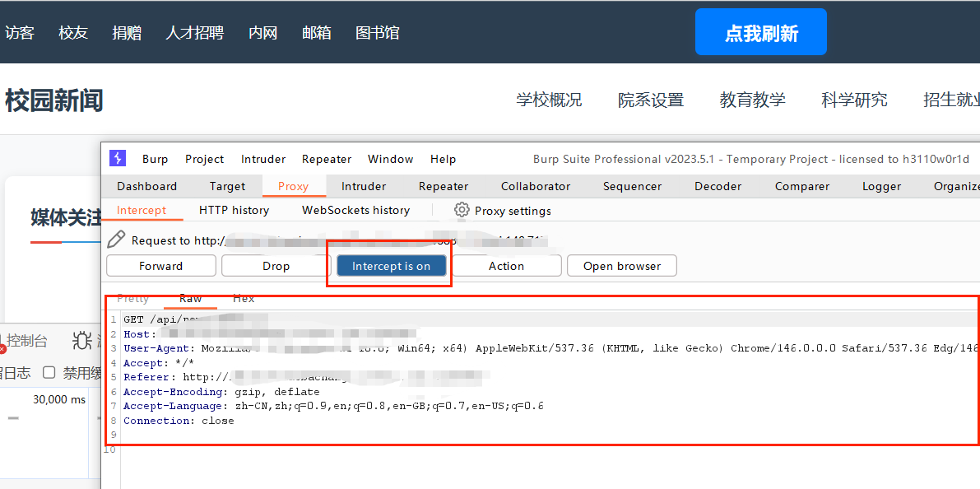The width and height of the screenshot is (980, 489).
Task: Click the 点我刷新 button on webpage
Action: coord(760,32)
